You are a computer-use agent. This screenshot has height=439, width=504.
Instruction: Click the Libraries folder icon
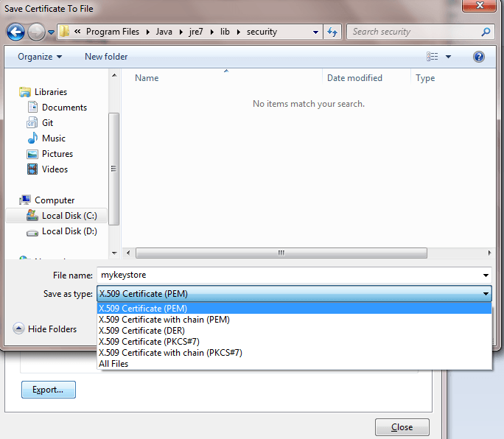pyautogui.click(x=25, y=92)
